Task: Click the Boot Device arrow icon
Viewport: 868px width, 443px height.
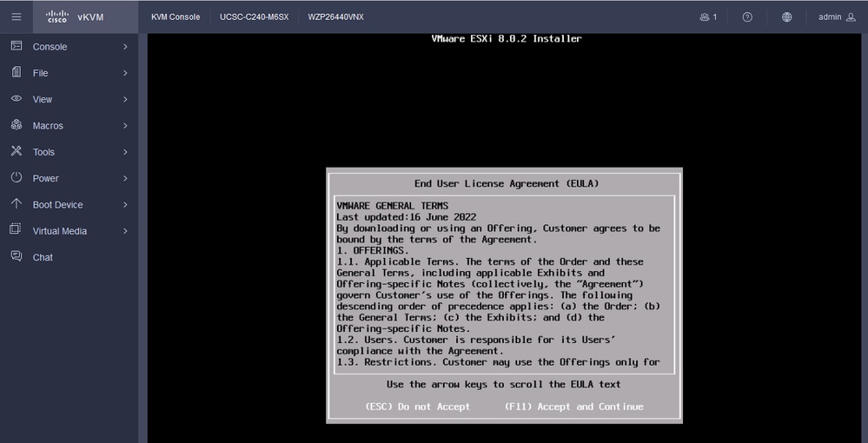Action: pyautogui.click(x=17, y=203)
